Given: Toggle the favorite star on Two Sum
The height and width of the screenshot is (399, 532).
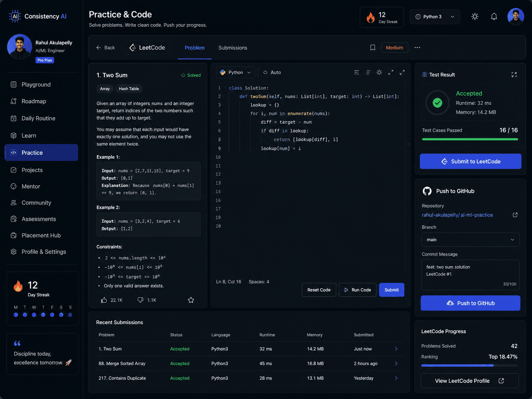Looking at the screenshot, I should [x=191, y=300].
